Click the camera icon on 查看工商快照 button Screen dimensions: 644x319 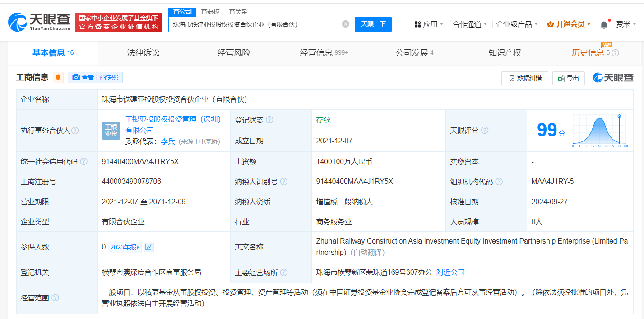(75, 77)
